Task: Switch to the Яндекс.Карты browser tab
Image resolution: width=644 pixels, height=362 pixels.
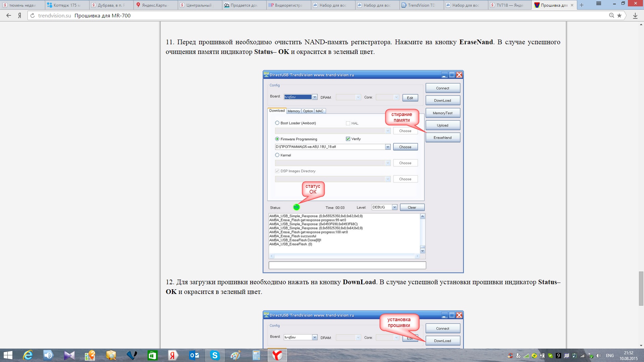Action: (x=154, y=5)
